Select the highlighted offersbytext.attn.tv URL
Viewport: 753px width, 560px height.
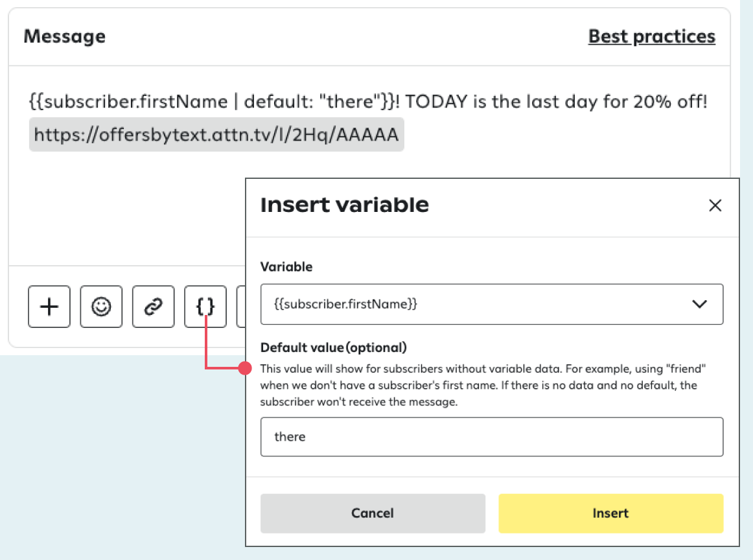click(x=216, y=135)
